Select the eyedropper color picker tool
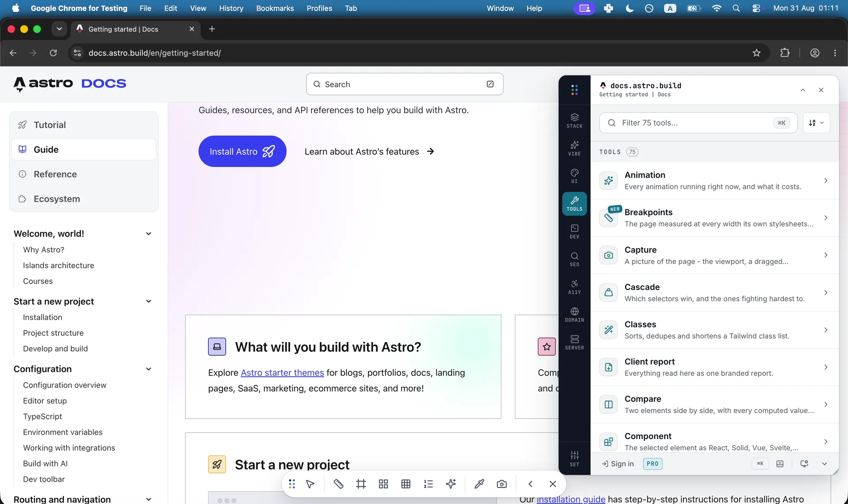848x504 pixels. point(479,484)
